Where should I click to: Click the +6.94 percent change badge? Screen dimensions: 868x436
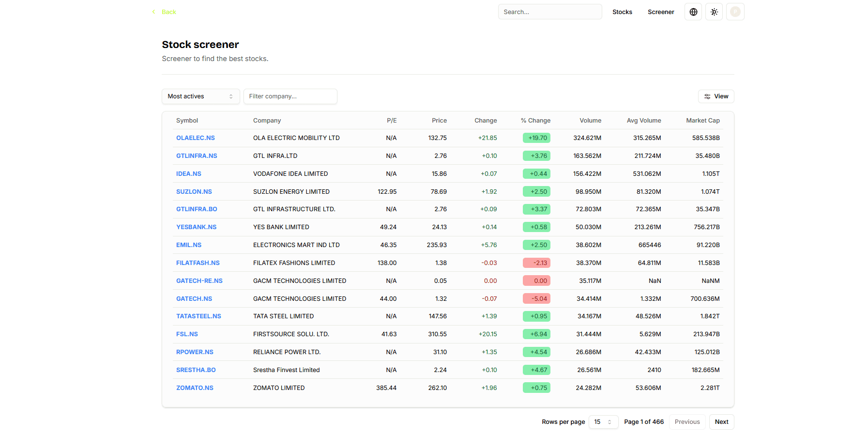[x=536, y=334]
